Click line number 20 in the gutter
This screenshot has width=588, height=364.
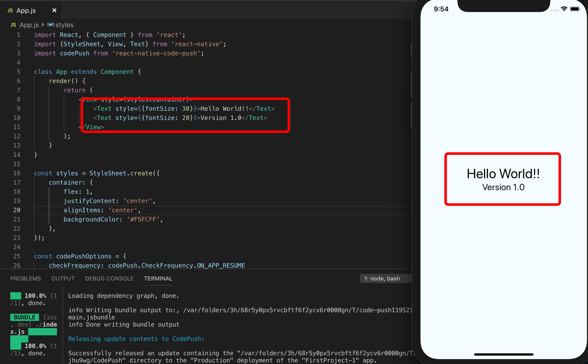[17, 210]
